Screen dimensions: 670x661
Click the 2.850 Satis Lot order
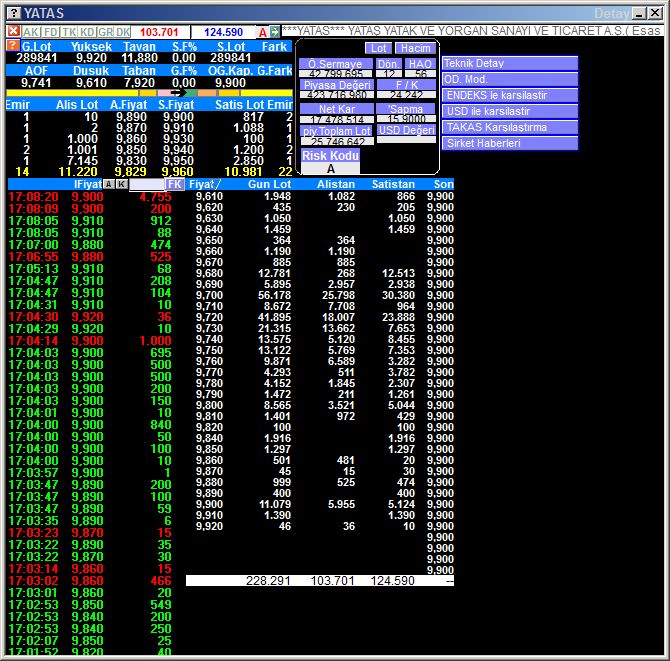click(x=248, y=161)
